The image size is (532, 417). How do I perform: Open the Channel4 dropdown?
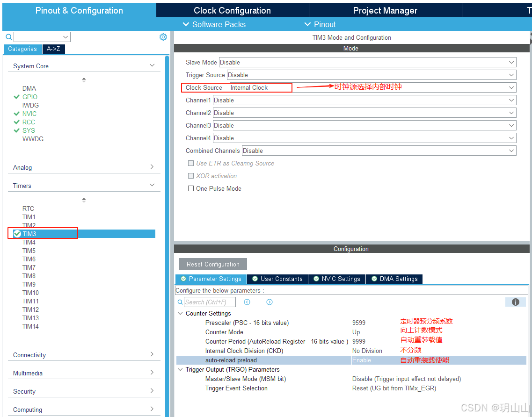click(x=364, y=138)
